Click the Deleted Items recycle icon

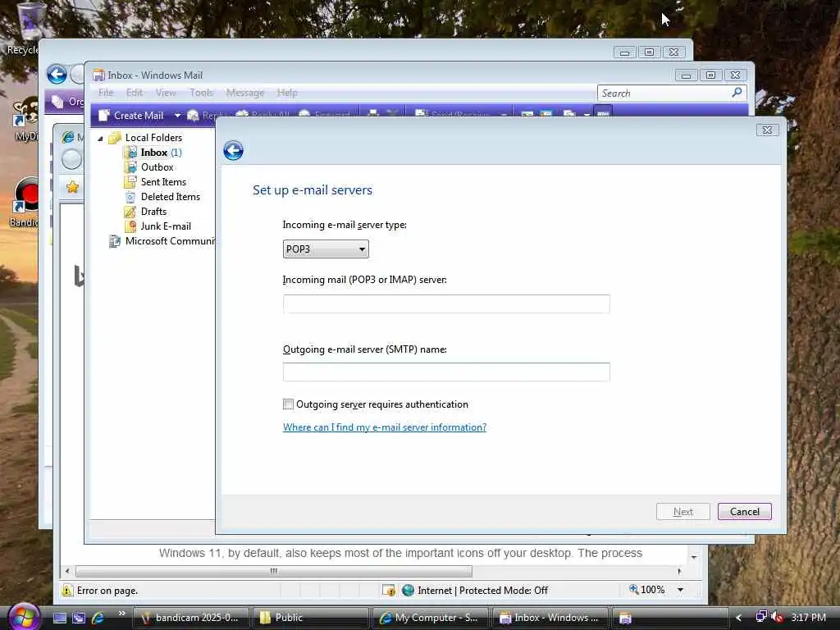point(130,197)
